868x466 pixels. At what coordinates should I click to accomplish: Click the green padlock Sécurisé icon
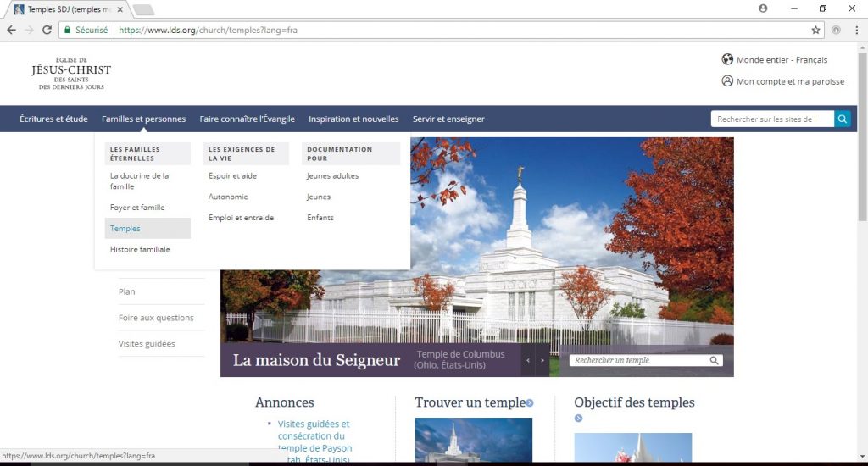(68, 30)
